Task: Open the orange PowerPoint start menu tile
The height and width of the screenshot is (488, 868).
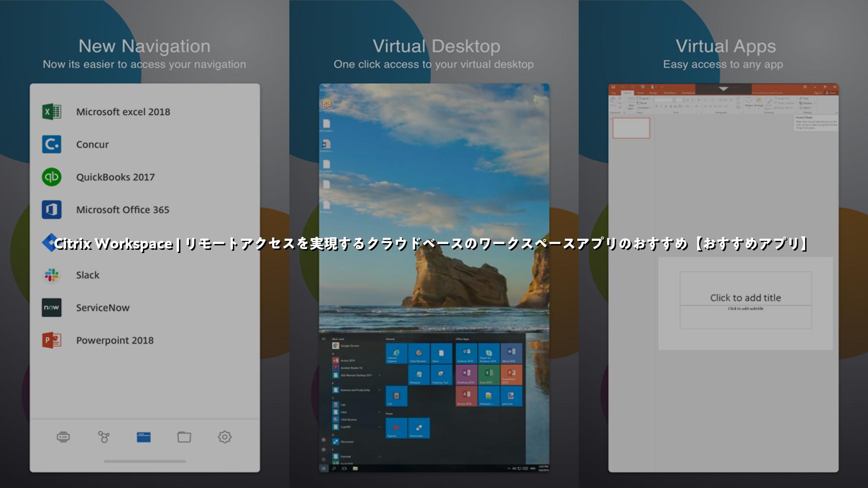Action: pos(511,375)
